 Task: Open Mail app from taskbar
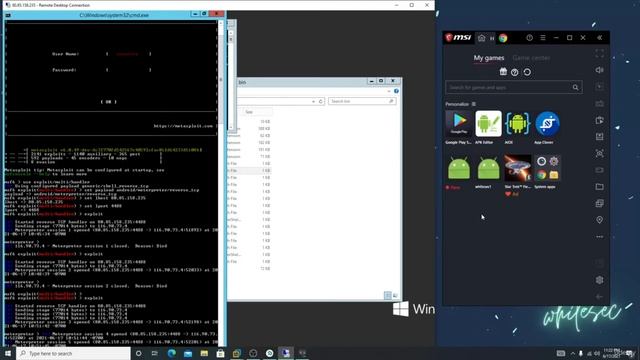pyautogui.click(x=188, y=353)
